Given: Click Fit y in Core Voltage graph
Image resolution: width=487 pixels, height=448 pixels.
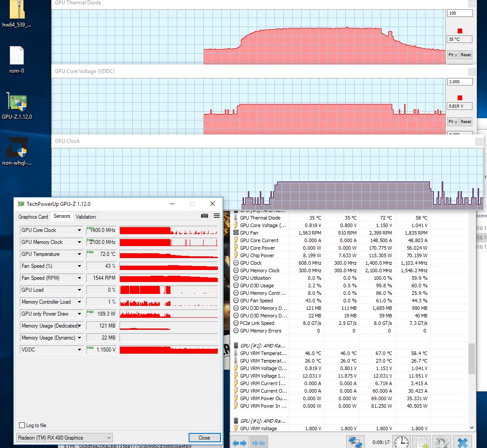Looking at the screenshot, I should (x=453, y=121).
